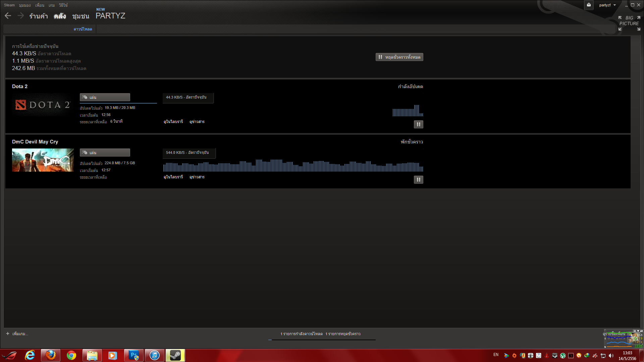The image size is (644, 362).
Task: Click the plus icon to add game
Action: click(8, 334)
